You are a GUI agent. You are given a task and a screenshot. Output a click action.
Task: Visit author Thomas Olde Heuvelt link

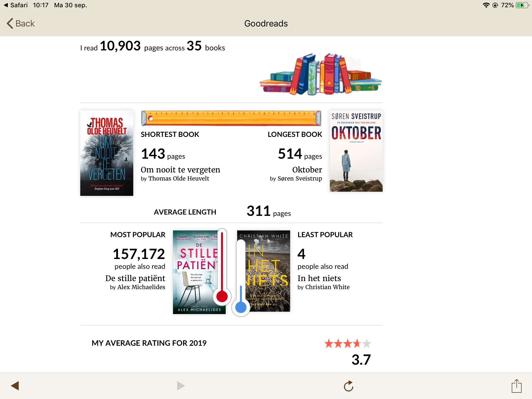(x=179, y=178)
